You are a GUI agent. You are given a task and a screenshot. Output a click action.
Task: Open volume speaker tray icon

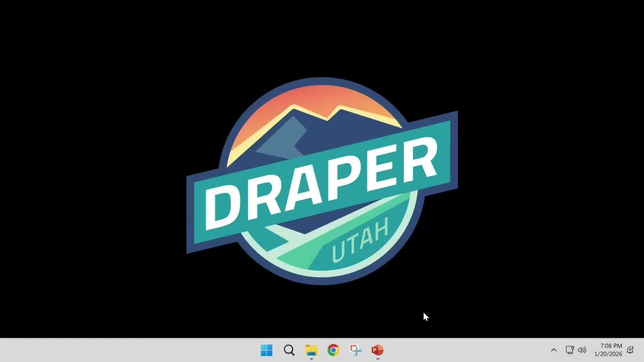(582, 350)
